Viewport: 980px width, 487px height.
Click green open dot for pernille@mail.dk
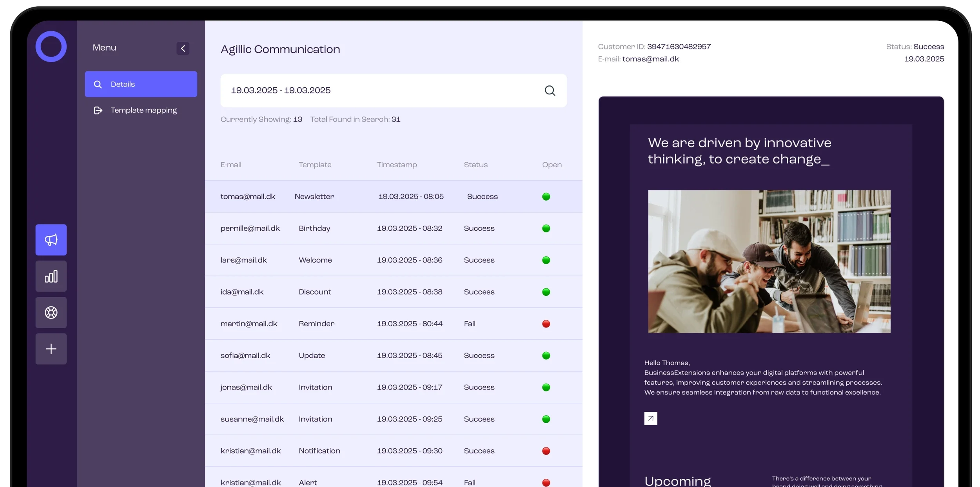point(546,228)
